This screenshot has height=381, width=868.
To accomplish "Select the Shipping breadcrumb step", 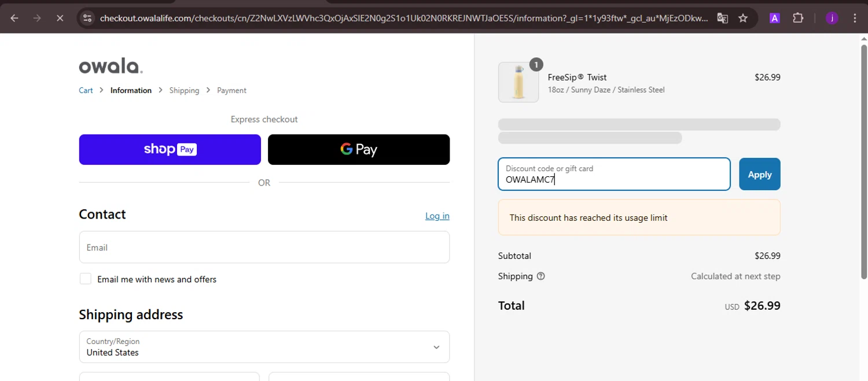I will 184,90.
